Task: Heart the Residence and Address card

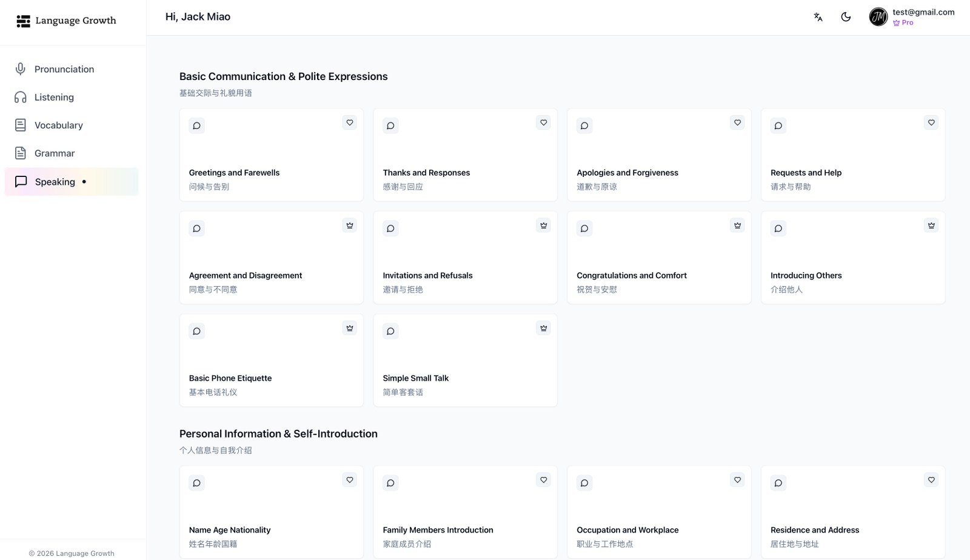Action: [x=931, y=480]
